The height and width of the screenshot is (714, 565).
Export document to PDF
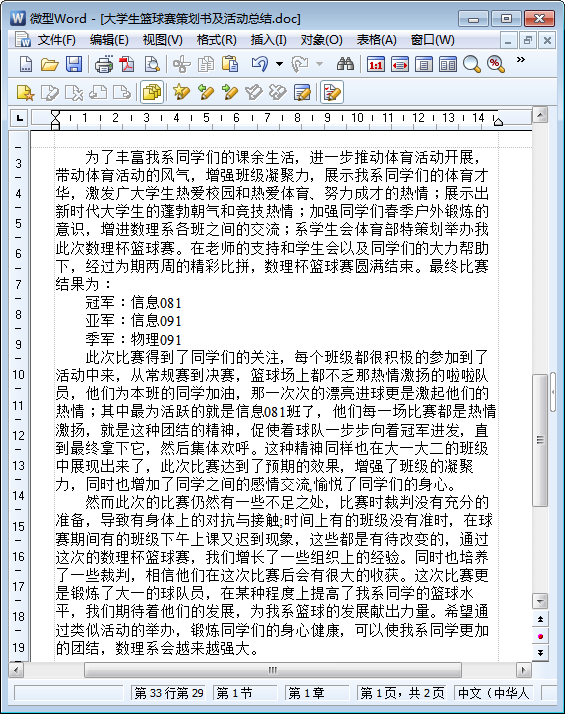tap(127, 64)
